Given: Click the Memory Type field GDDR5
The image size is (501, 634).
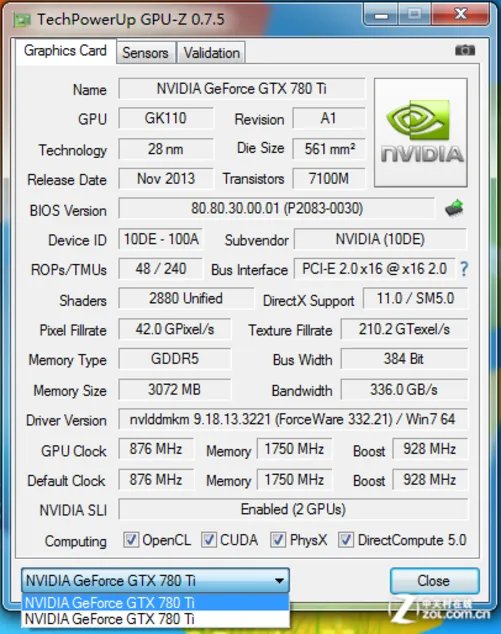Looking at the screenshot, I should (175, 359).
